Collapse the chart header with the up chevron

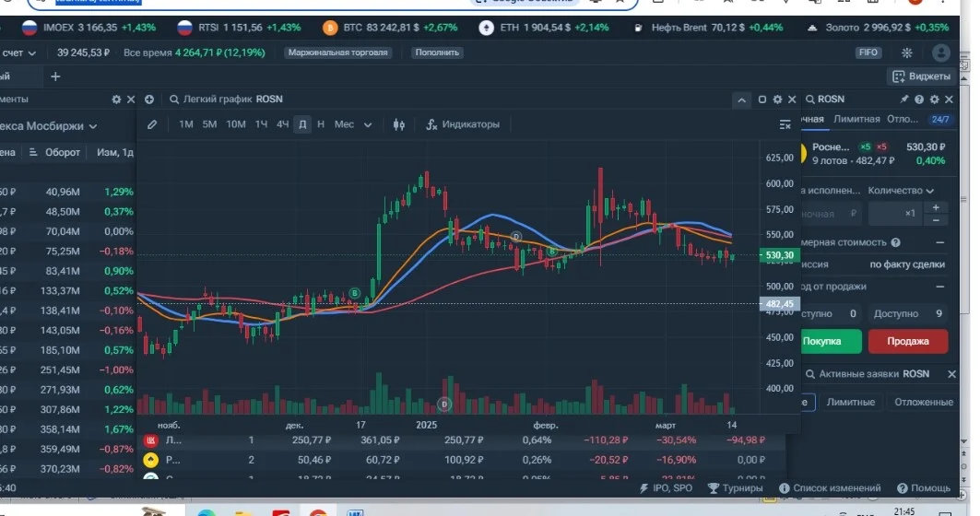(x=741, y=100)
